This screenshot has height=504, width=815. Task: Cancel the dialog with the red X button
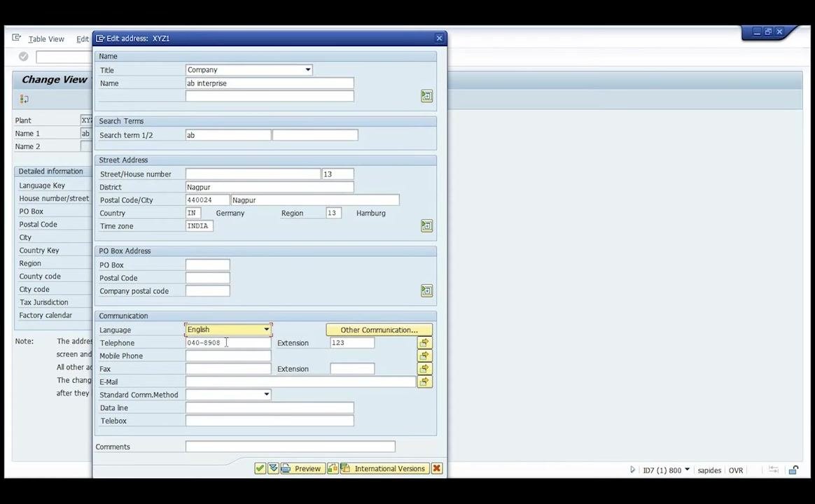(437, 469)
